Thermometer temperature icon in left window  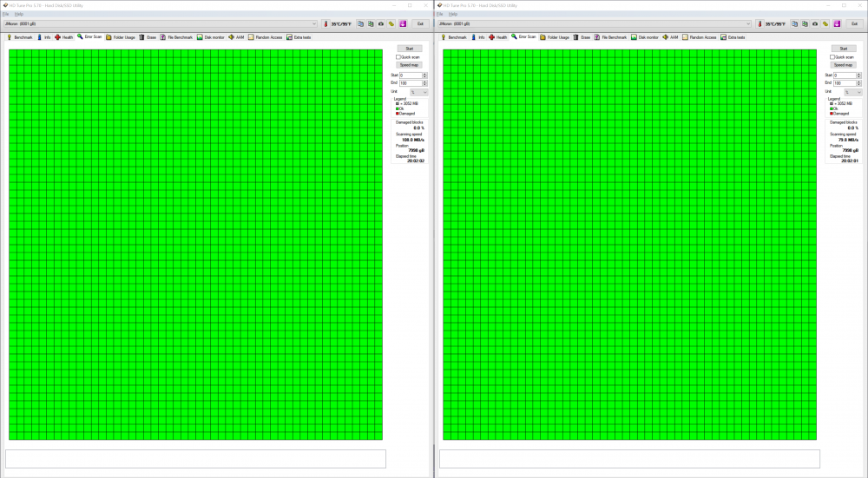point(325,23)
